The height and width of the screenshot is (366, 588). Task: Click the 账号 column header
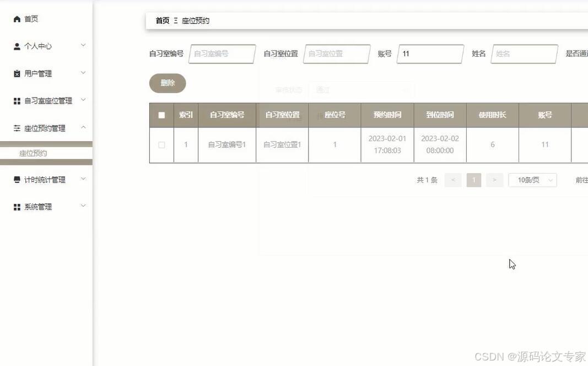(x=545, y=115)
